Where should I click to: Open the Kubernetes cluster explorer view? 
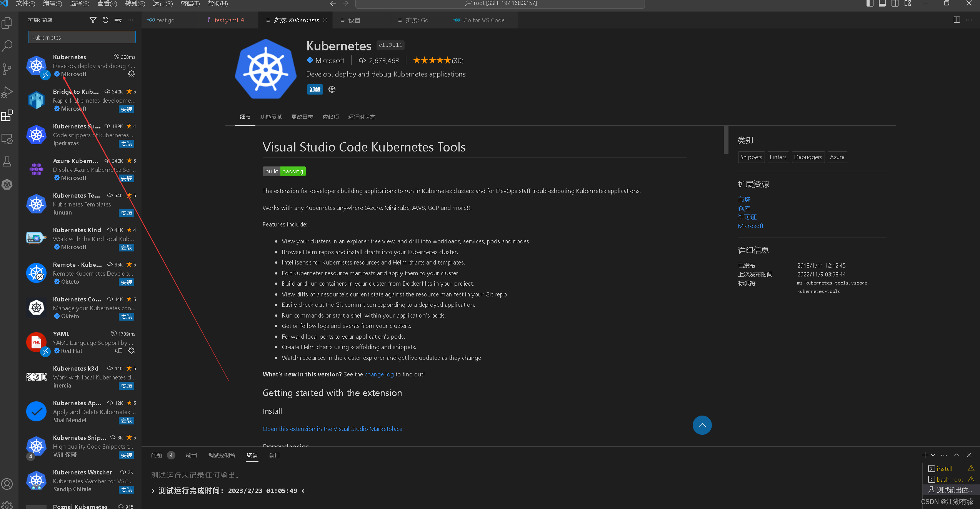7,184
